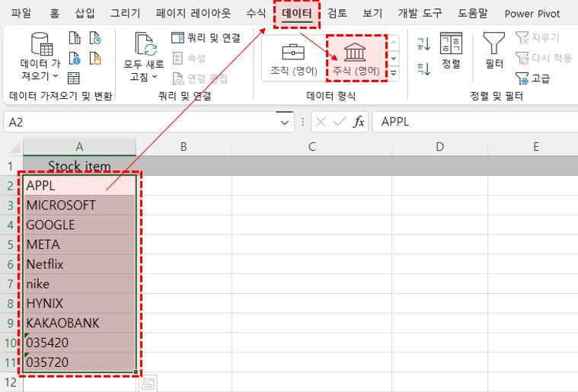The height and width of the screenshot is (392, 578).
Task: Select cell containing 035720
Action: click(79, 362)
